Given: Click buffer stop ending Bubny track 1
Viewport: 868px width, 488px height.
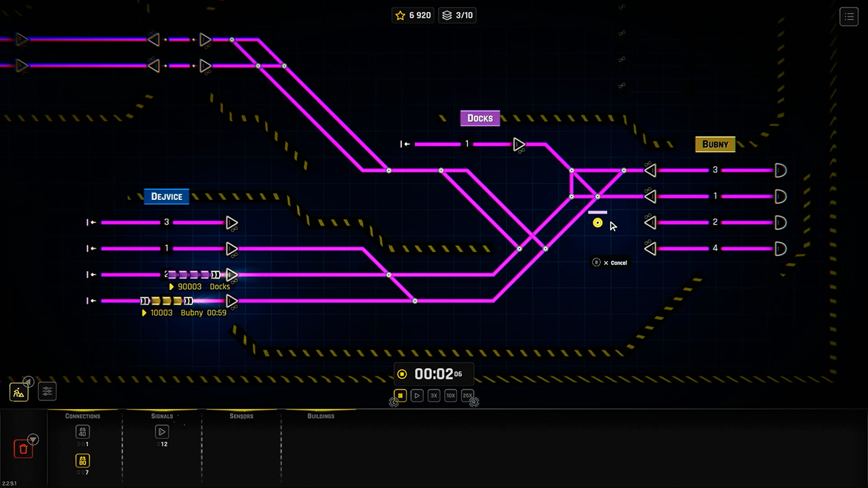Looking at the screenshot, I should click(781, 197).
